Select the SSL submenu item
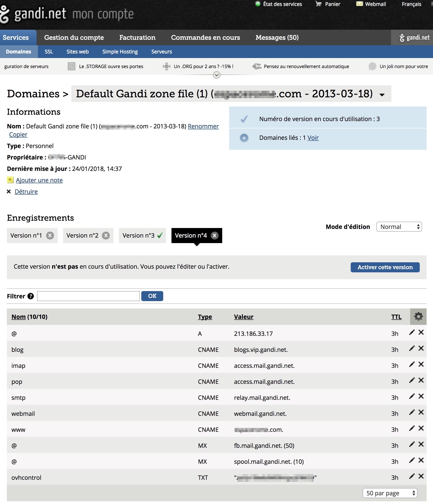The width and height of the screenshot is (433, 504). pos(49,52)
